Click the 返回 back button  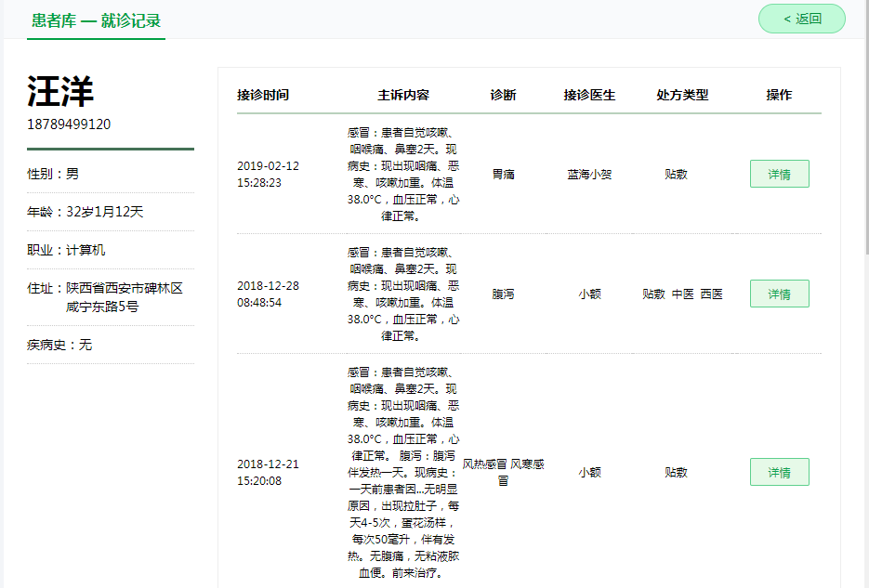click(801, 19)
